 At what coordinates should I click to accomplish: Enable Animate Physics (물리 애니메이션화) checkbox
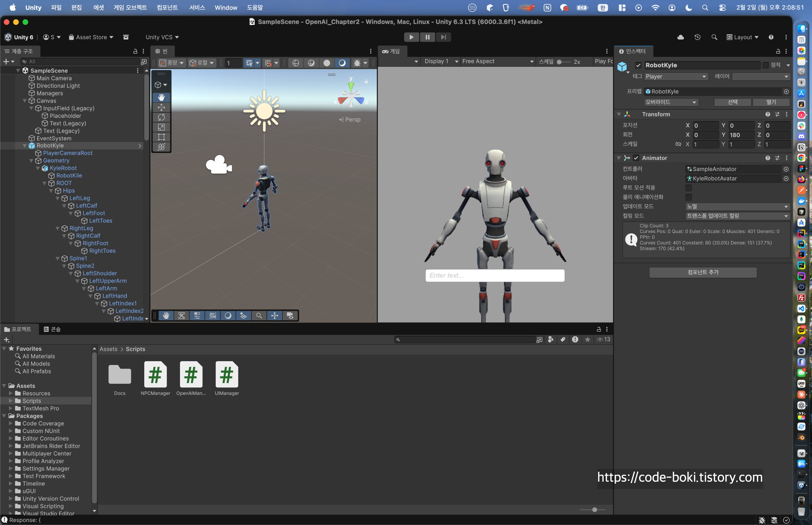tap(688, 197)
